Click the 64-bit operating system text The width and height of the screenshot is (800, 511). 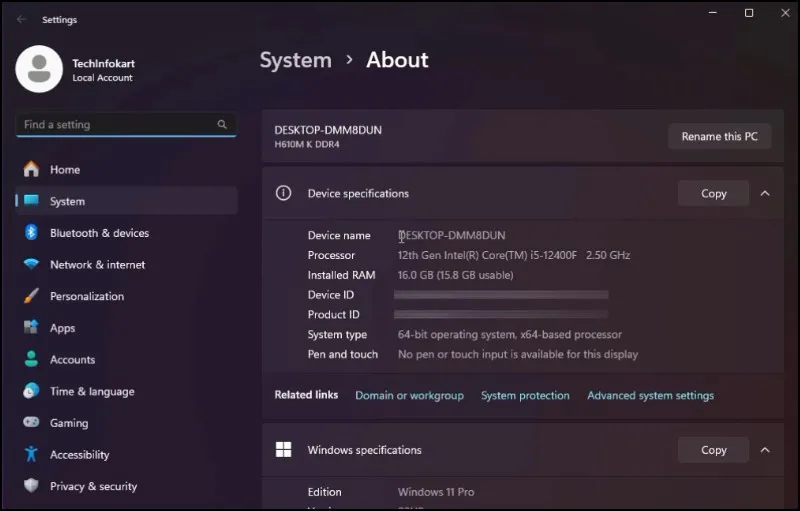point(510,335)
